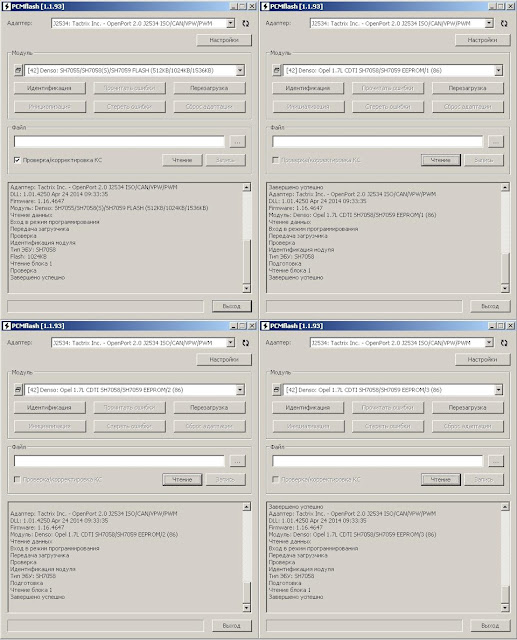The width and height of the screenshot is (517, 640).
Task: Toggle checksum check box in EEPROM/1 window
Action: [276, 160]
